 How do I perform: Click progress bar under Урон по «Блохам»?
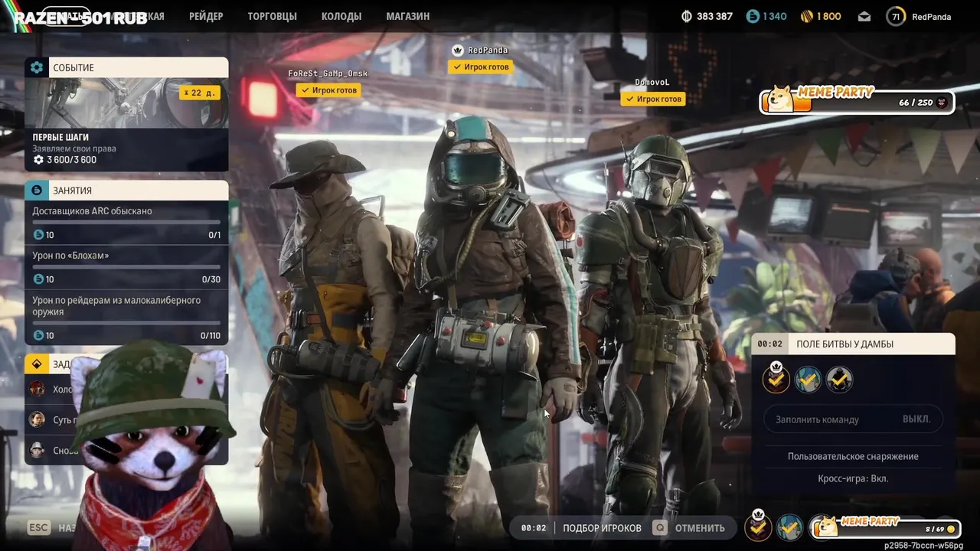point(126,267)
